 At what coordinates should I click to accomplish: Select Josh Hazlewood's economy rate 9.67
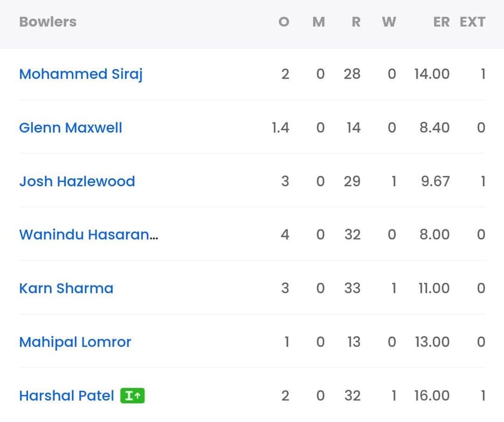(x=434, y=181)
